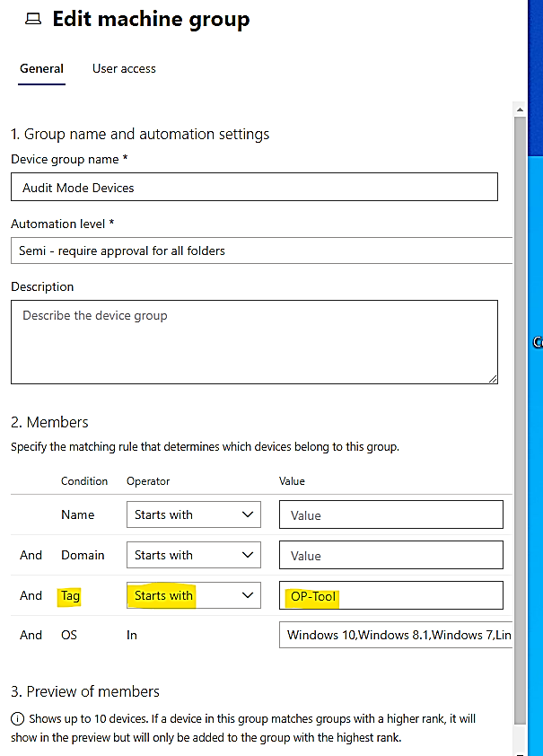This screenshot has width=543, height=756.
Task: Click the laptop icon beside Edit machine group
Action: tap(33, 19)
